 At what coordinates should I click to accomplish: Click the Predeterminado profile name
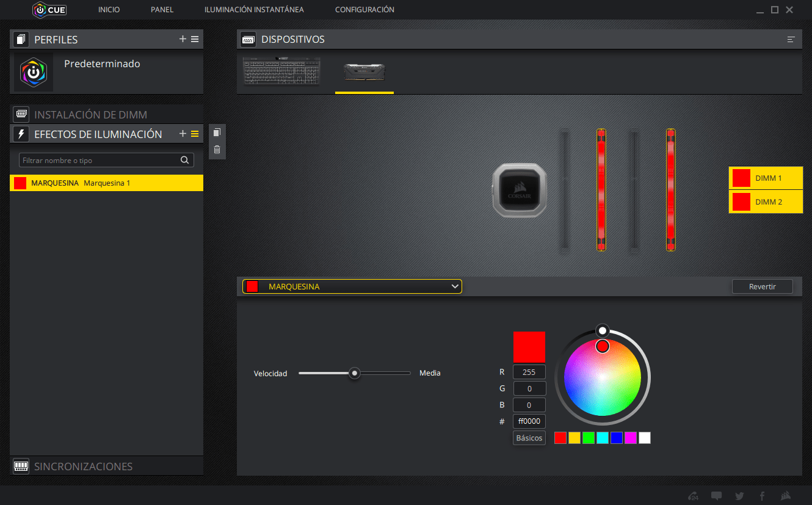[102, 64]
